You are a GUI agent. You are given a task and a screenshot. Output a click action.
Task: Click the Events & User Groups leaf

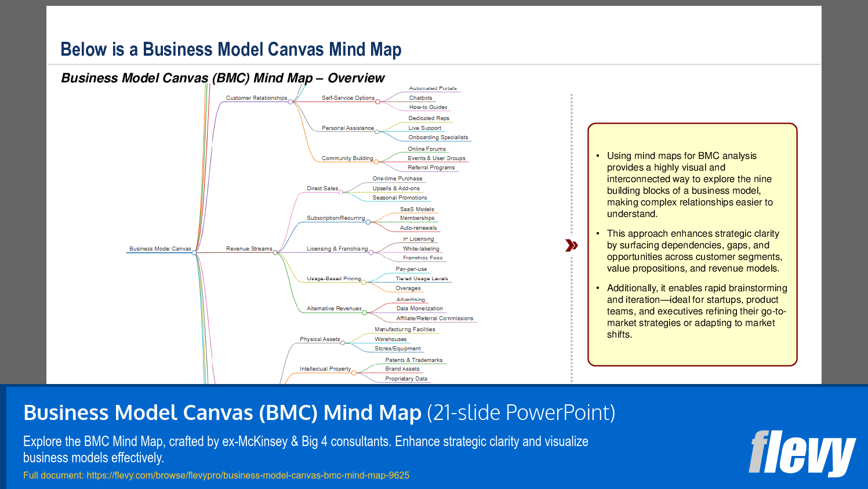click(x=436, y=158)
